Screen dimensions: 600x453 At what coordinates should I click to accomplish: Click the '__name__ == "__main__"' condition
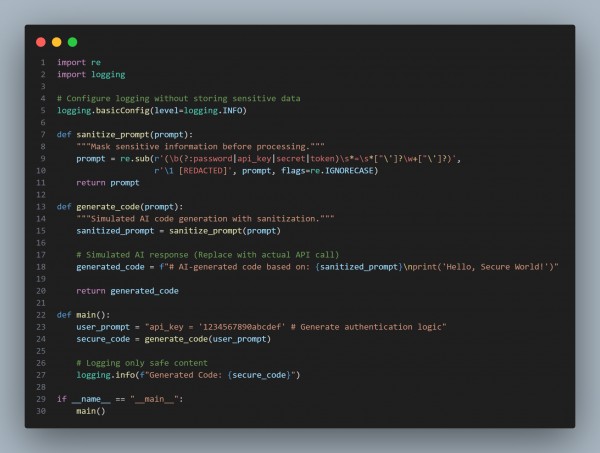(125, 399)
